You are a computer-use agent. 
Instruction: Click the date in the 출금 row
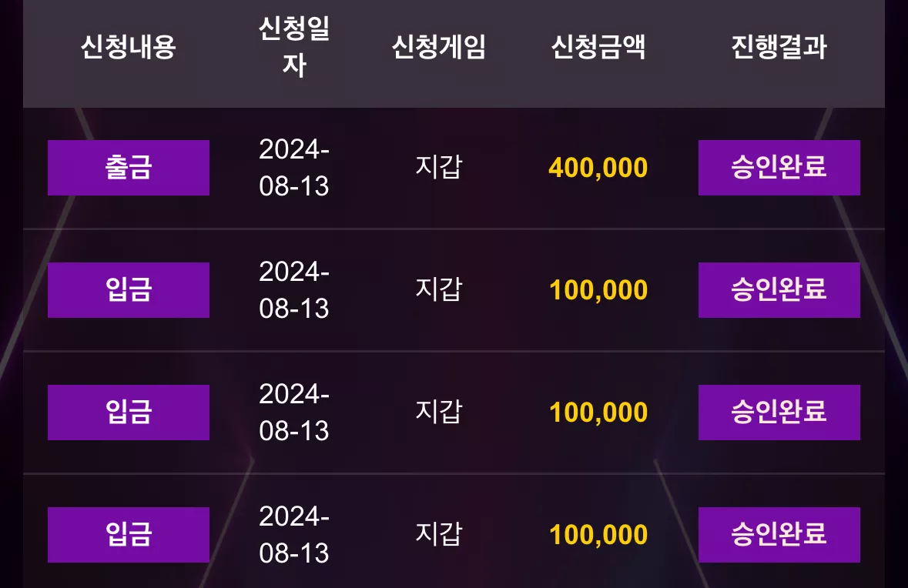coord(294,168)
